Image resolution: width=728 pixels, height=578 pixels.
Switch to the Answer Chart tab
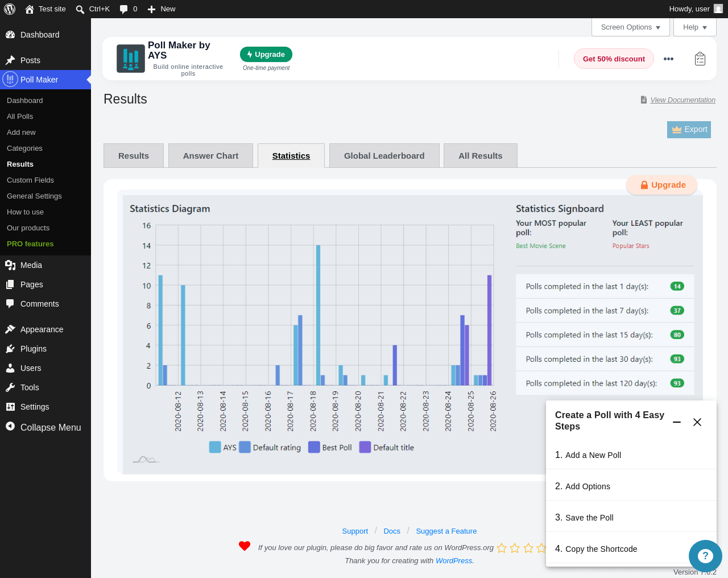[210, 156]
